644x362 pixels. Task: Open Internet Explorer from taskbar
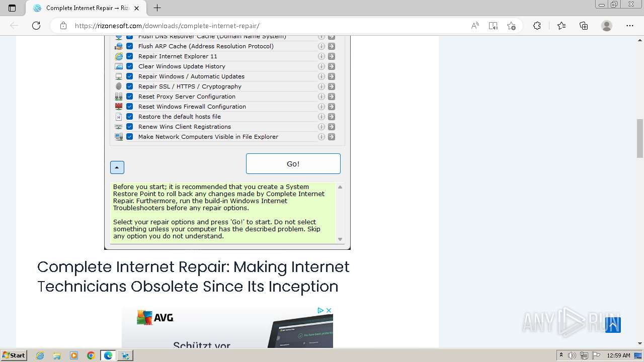tap(40, 355)
